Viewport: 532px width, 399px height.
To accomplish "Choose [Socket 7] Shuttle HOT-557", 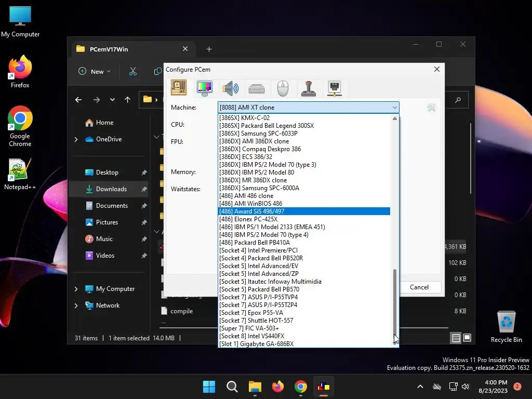I will click(x=304, y=321).
